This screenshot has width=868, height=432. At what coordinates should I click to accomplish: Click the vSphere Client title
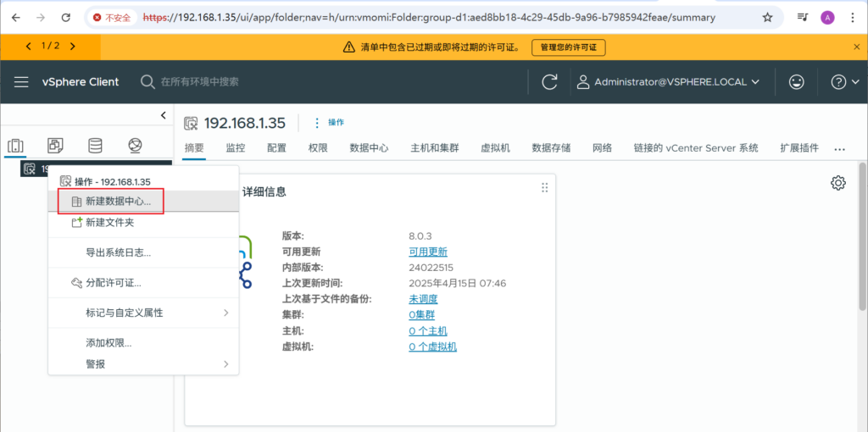[81, 82]
